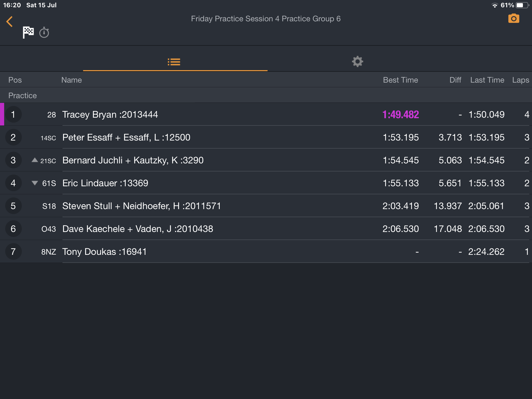The image size is (532, 399).
Task: Tap the battery indicator
Action: pos(522,5)
